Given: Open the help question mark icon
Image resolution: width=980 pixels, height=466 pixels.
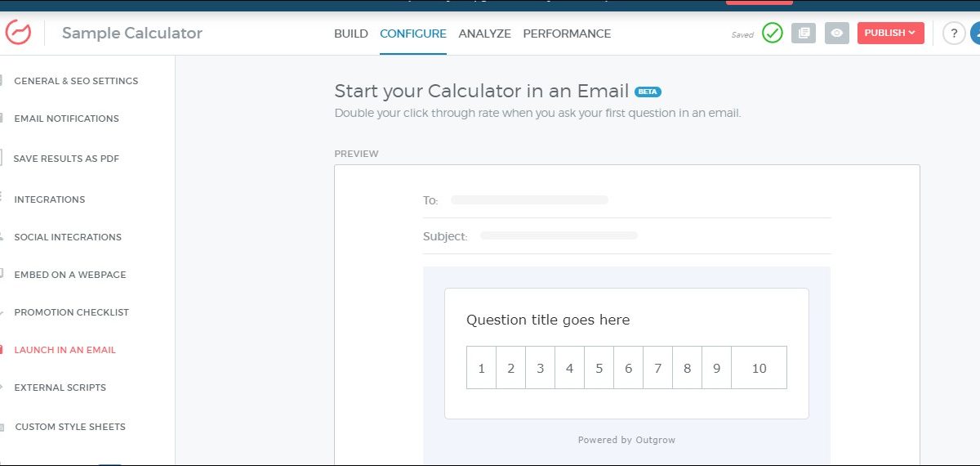Looking at the screenshot, I should click(x=954, y=34).
